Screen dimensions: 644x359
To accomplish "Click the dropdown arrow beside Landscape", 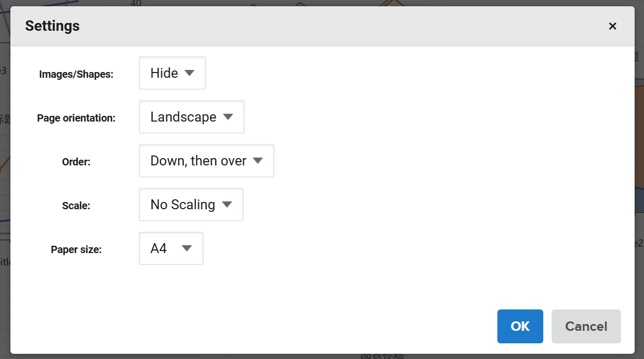I will 228,117.
